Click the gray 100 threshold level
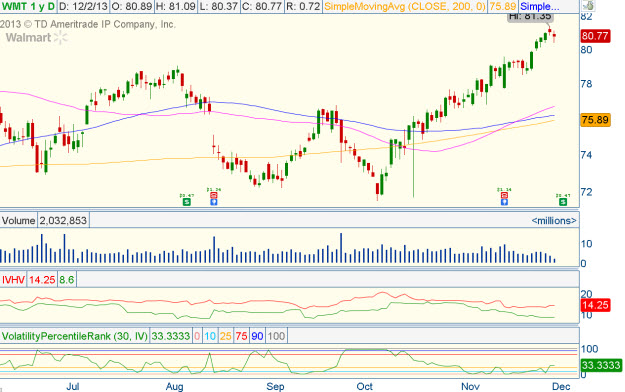 (276, 336)
